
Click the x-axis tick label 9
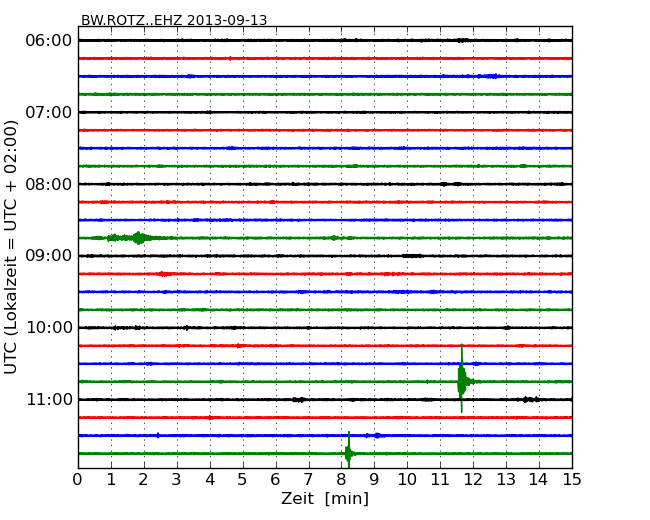(x=374, y=480)
